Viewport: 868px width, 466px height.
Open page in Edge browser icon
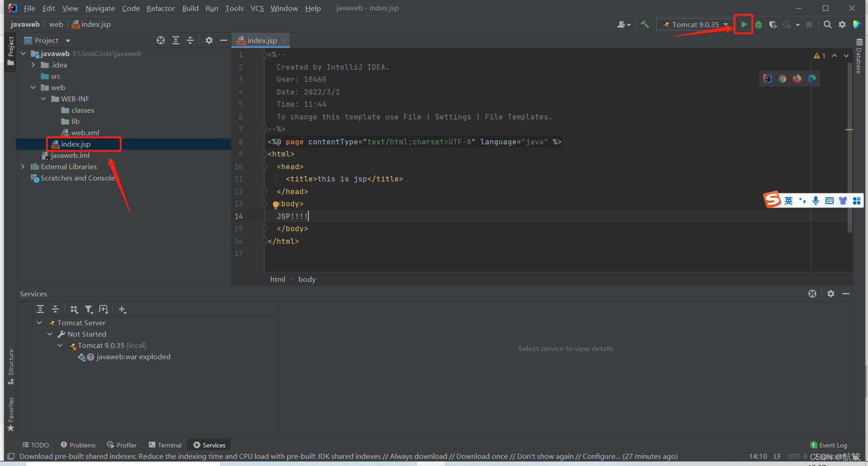point(812,79)
